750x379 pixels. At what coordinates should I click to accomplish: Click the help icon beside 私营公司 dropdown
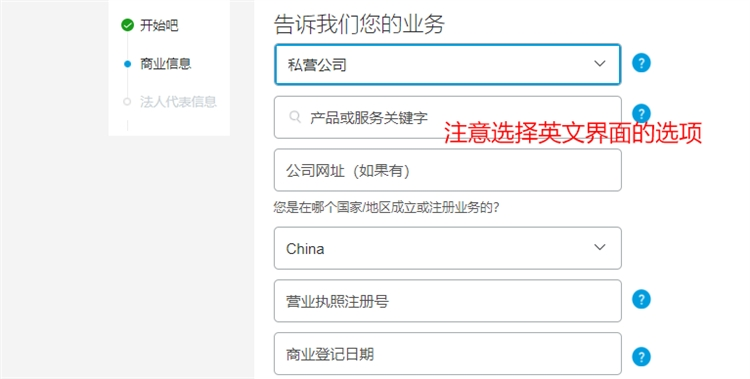tap(641, 63)
